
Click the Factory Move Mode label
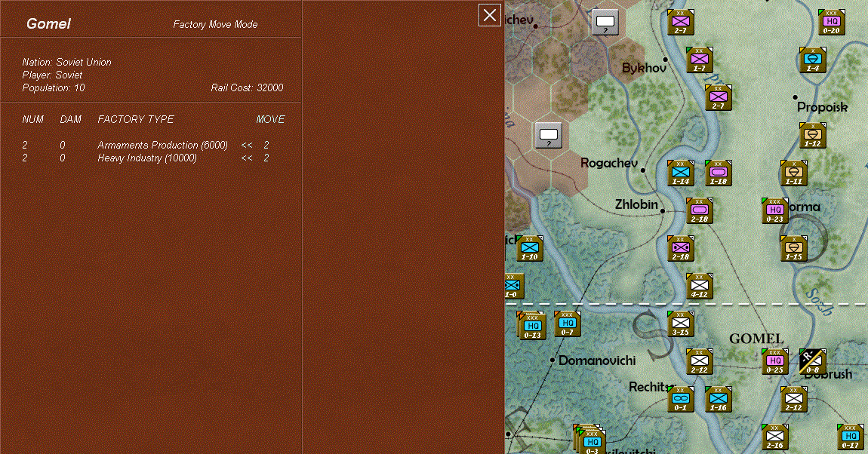point(215,24)
